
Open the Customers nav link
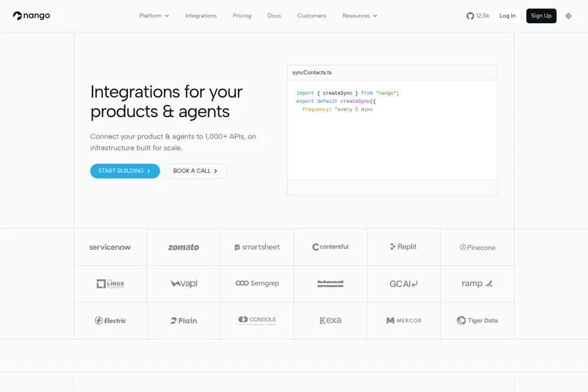pyautogui.click(x=312, y=16)
